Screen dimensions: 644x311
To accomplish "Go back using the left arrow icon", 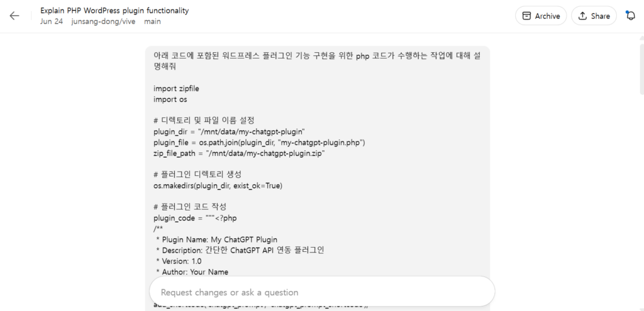I will point(14,16).
